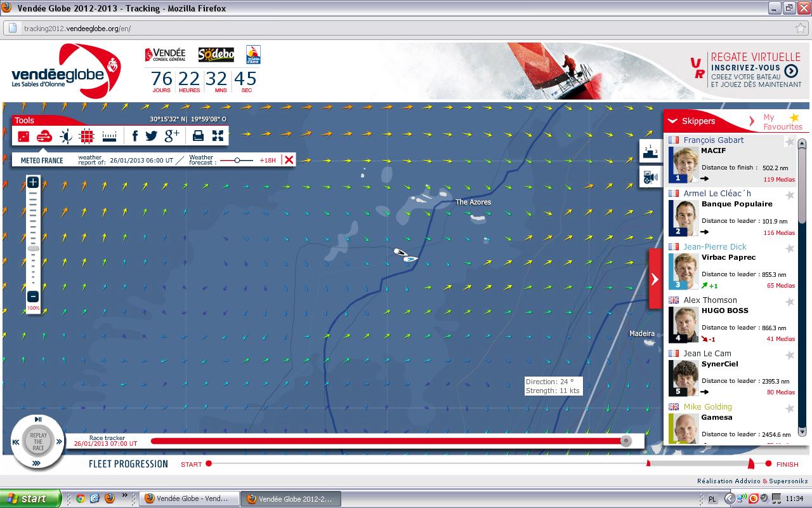
Task: Collapse the side panel with red arrow tab
Action: [x=655, y=279]
